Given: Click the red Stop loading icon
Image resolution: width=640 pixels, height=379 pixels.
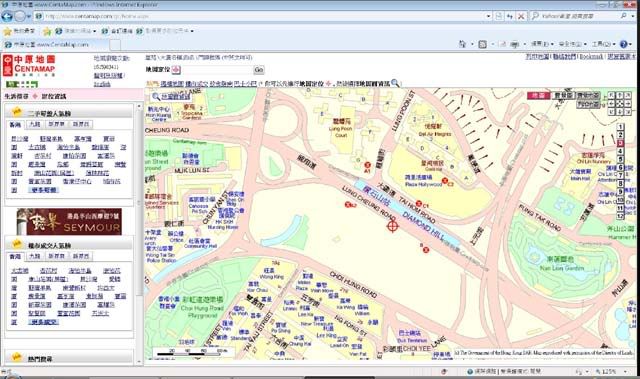Looking at the screenshot, I should coord(521,16).
